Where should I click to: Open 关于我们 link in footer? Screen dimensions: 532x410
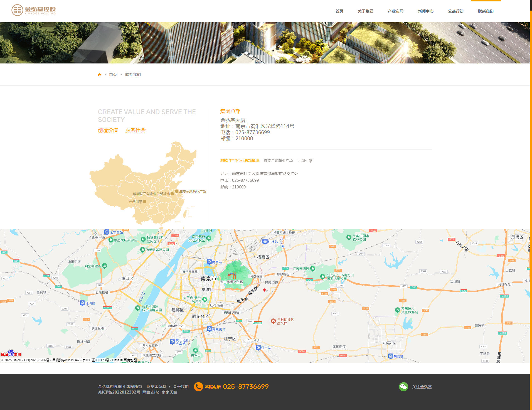(x=180, y=387)
